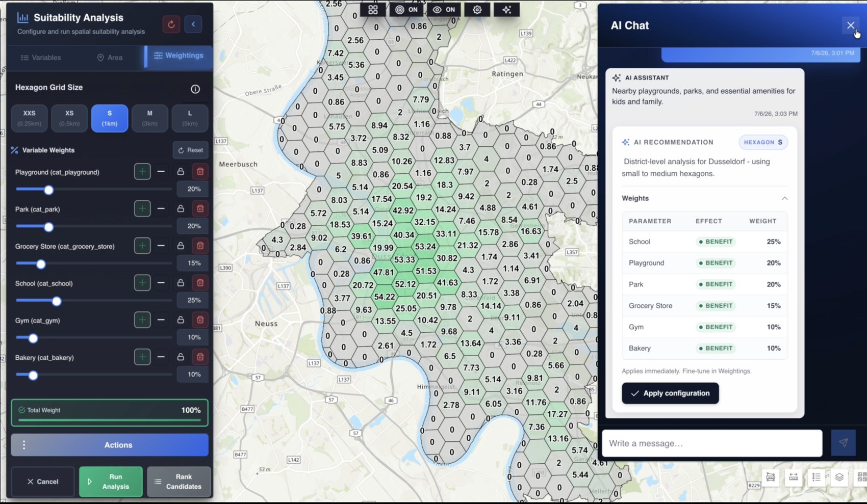Lock the Gym weight
The image size is (867, 504).
[181, 320]
